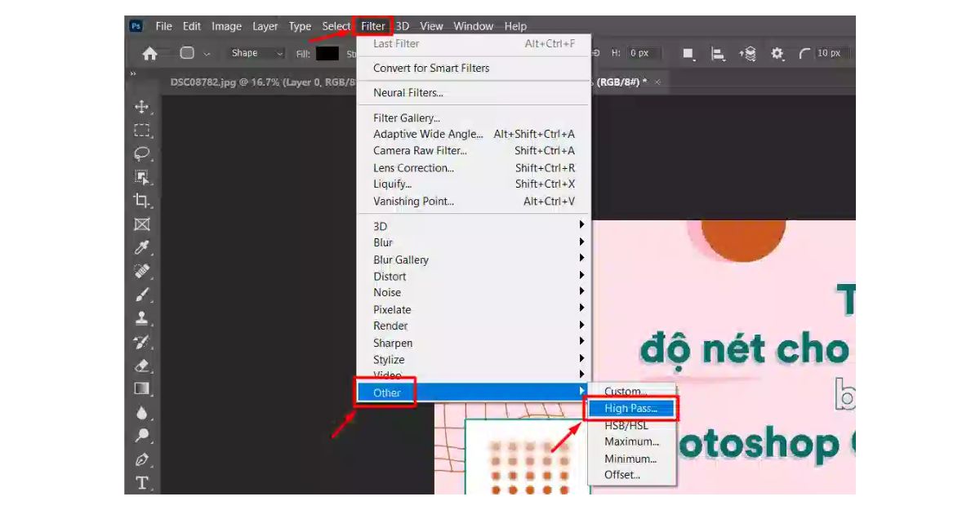Choose High Pass from Other submenu
This screenshot has height=510, width=980.
coord(631,408)
